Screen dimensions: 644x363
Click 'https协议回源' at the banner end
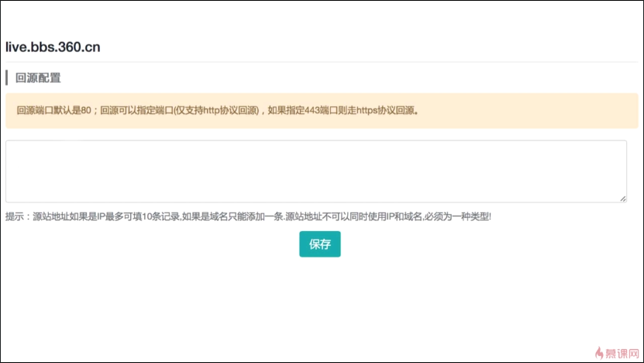click(387, 110)
